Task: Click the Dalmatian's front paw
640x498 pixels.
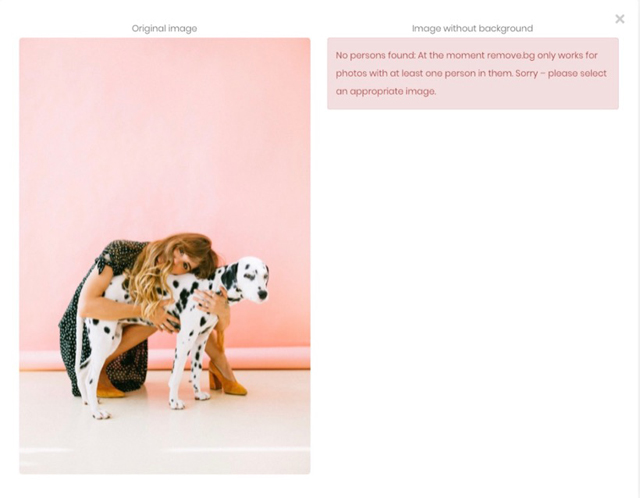Action: pos(177,404)
